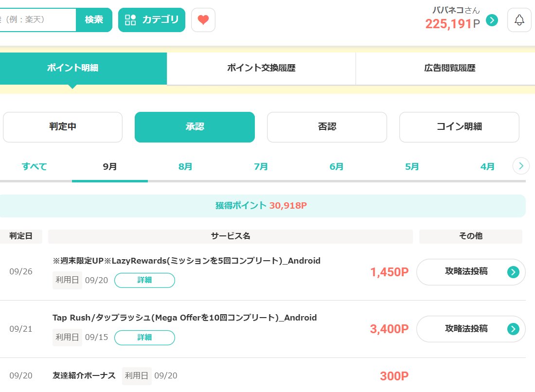The image size is (535, 392).
Task: Focus the search input field
Action: click(x=37, y=20)
